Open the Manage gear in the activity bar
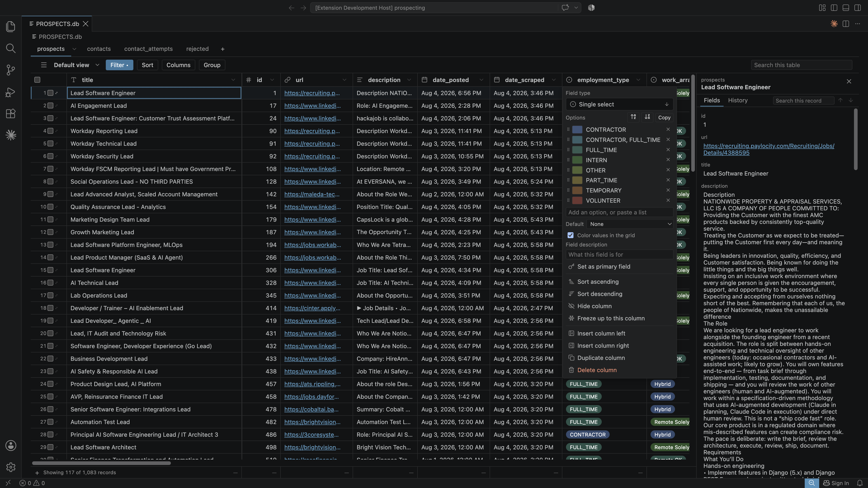The width and height of the screenshot is (868, 488). tap(11, 467)
